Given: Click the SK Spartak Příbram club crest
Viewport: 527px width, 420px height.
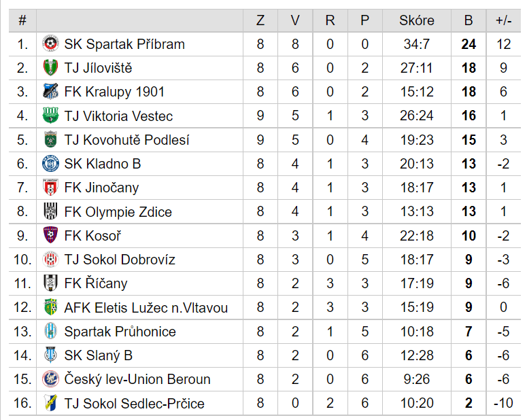Looking at the screenshot, I should (x=51, y=44).
